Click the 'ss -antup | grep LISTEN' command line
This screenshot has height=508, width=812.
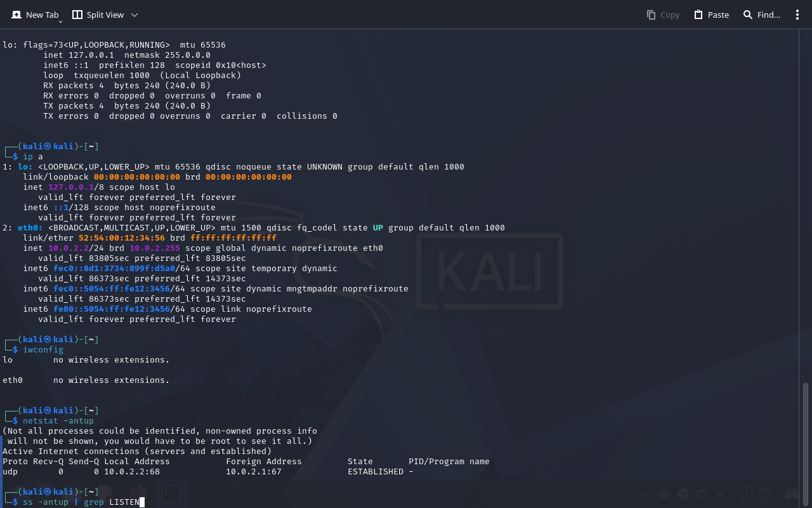point(81,502)
